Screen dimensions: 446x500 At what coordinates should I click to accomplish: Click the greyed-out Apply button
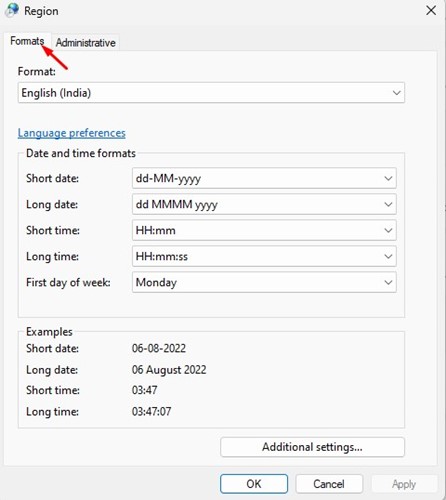(404, 484)
